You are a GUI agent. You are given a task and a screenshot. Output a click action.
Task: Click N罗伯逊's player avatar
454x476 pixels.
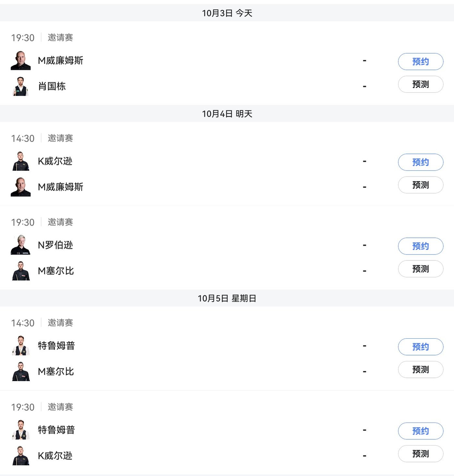click(x=21, y=245)
